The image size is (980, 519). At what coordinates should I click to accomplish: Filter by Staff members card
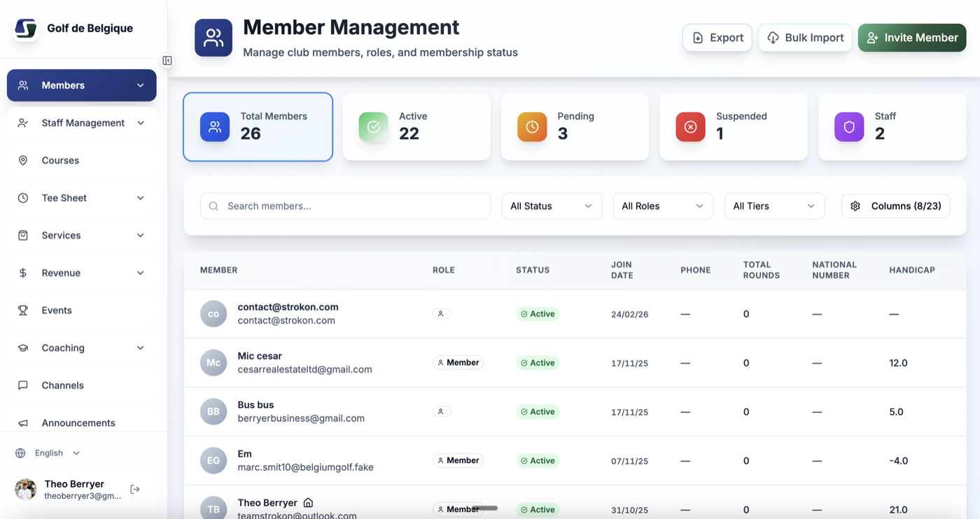tap(892, 127)
